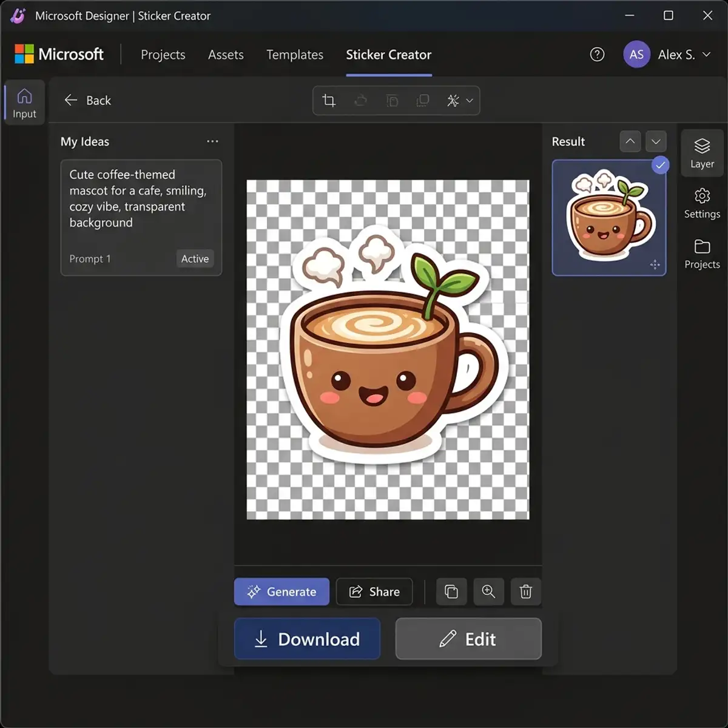Viewport: 728px width, 728px height.
Task: Zoom in with the magnifier icon
Action: [x=488, y=591]
